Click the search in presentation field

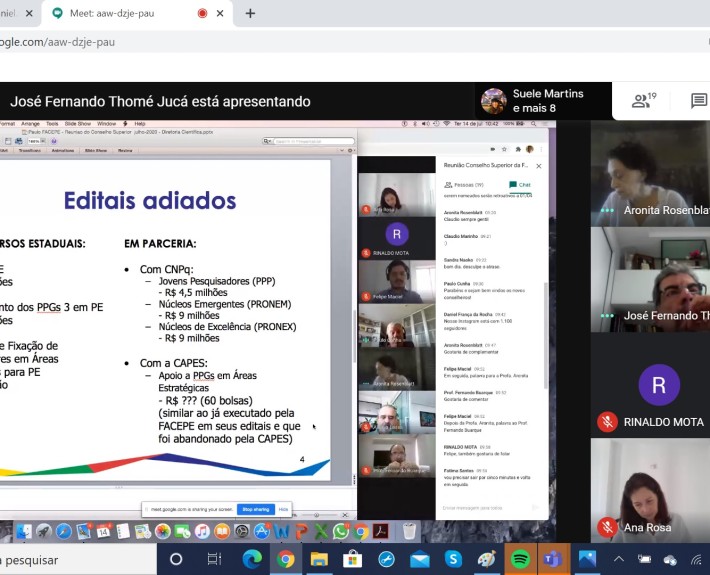coord(312,141)
